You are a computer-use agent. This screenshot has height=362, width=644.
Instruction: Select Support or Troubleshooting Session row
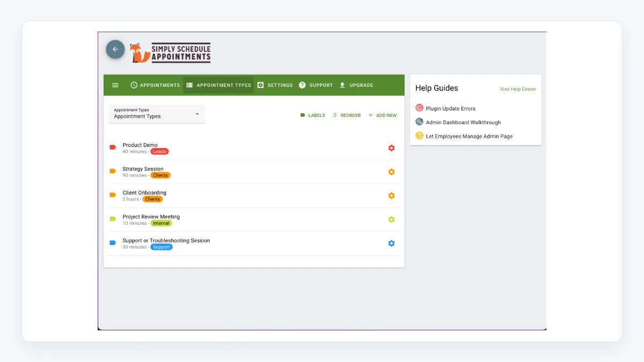pyautogui.click(x=254, y=243)
